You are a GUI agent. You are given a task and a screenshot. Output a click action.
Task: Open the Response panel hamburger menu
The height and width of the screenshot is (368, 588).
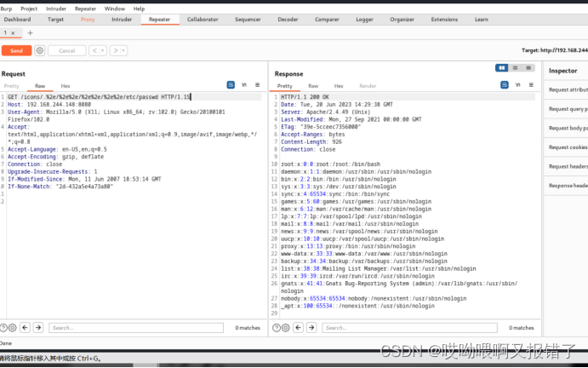click(x=531, y=85)
